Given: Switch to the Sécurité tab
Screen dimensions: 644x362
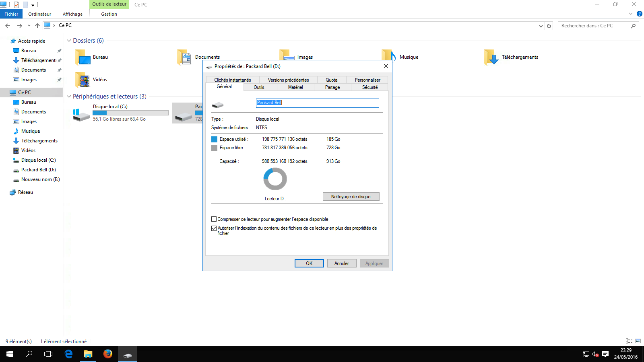Looking at the screenshot, I should click(x=369, y=87).
